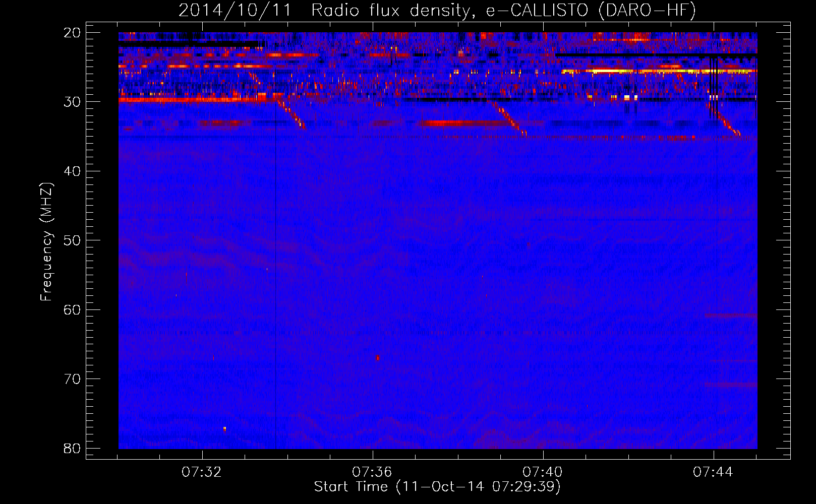The image size is (816, 504).
Task: Click the 60 frequency tick label
Action: 73,309
